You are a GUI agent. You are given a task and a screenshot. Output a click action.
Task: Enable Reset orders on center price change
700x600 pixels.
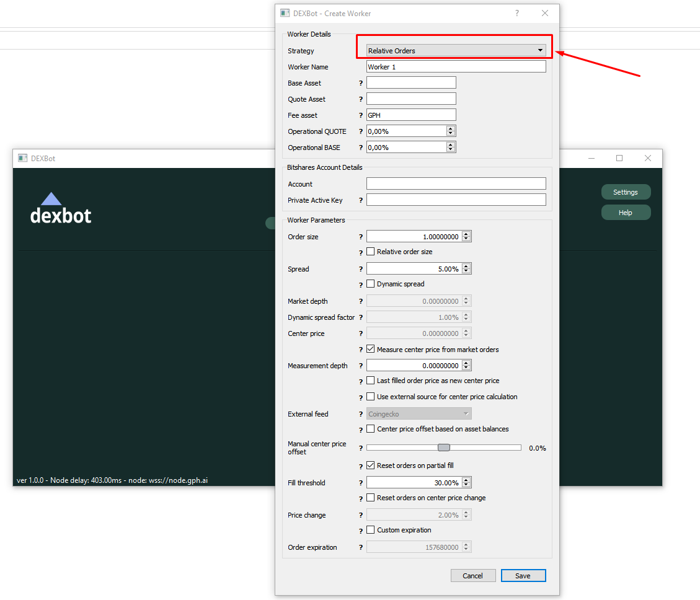(371, 497)
